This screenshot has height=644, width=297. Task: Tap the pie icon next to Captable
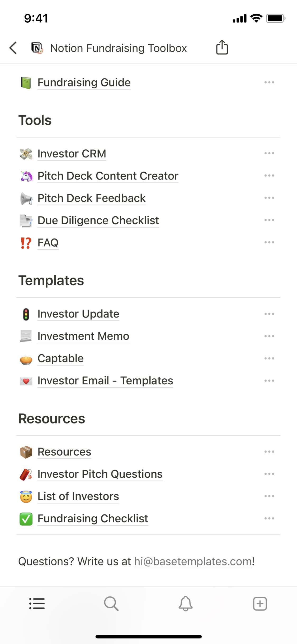pyautogui.click(x=26, y=359)
